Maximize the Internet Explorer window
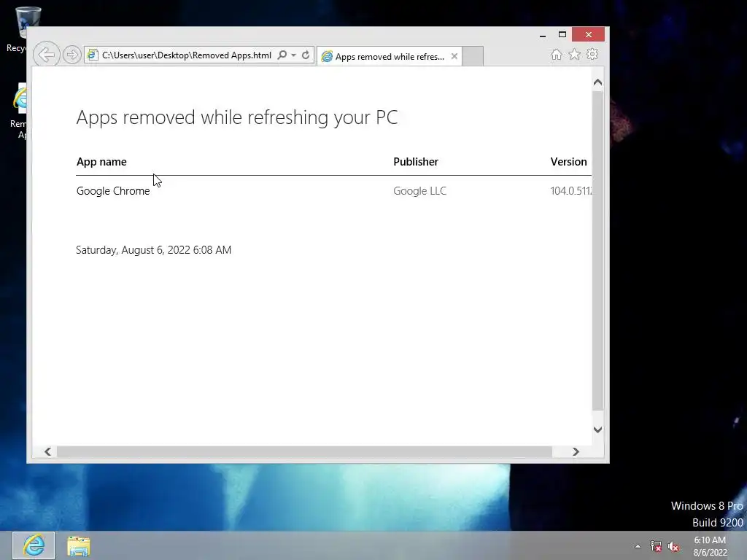Screen dimensions: 747x560 click(562, 34)
